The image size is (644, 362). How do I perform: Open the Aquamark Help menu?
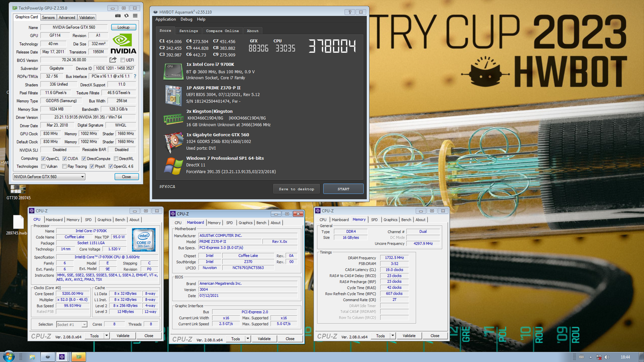pos(201,19)
